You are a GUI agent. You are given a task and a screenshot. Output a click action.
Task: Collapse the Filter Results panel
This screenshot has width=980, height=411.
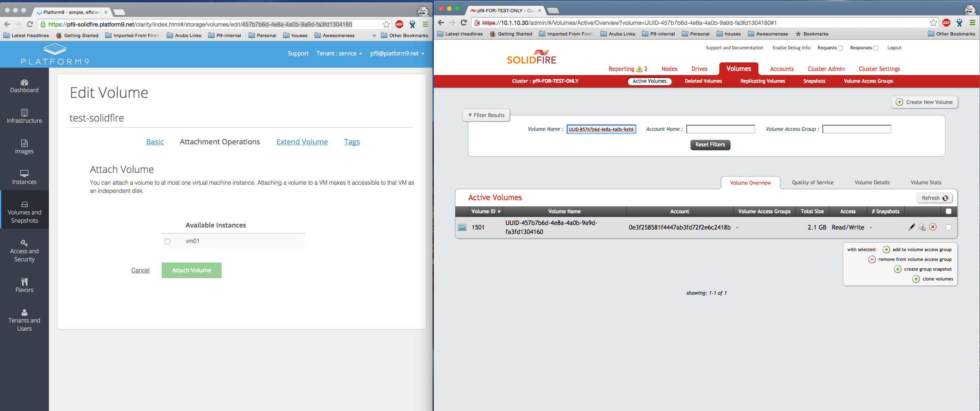486,115
